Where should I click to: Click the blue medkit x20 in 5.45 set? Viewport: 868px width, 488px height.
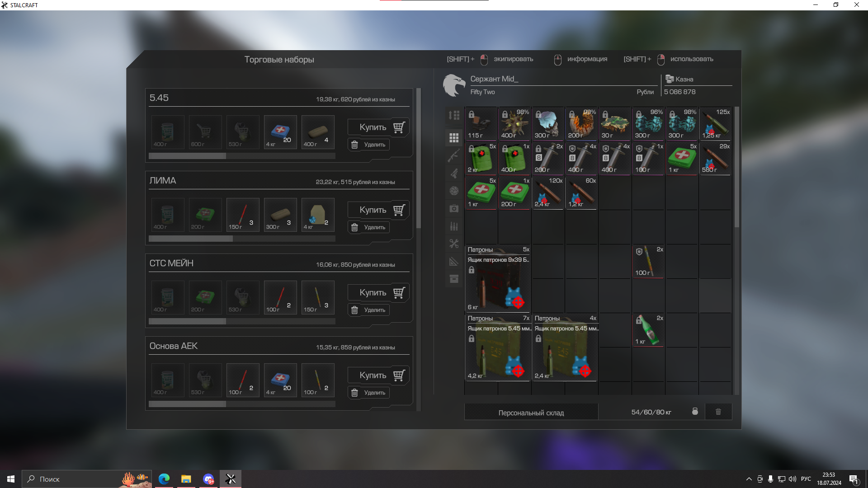coord(280,132)
